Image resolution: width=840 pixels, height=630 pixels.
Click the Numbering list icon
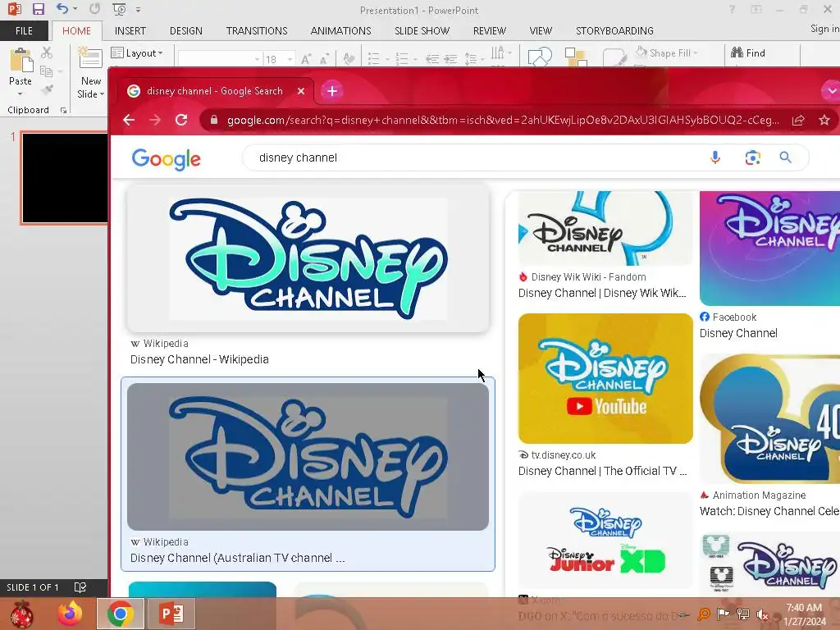tap(401, 59)
